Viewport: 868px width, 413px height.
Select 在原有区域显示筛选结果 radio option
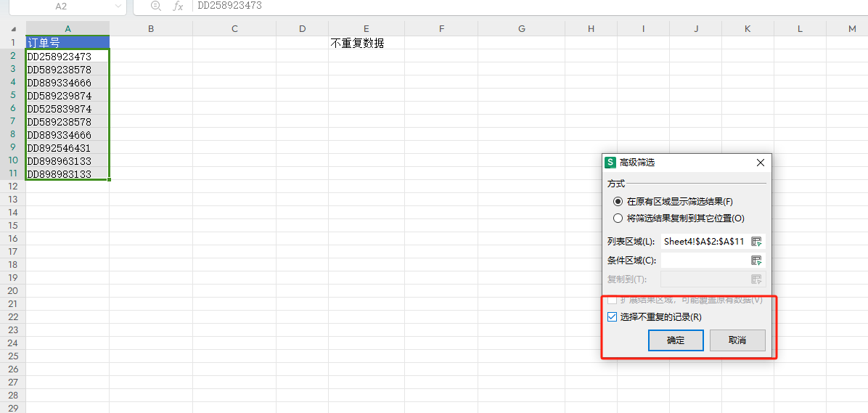click(x=618, y=202)
